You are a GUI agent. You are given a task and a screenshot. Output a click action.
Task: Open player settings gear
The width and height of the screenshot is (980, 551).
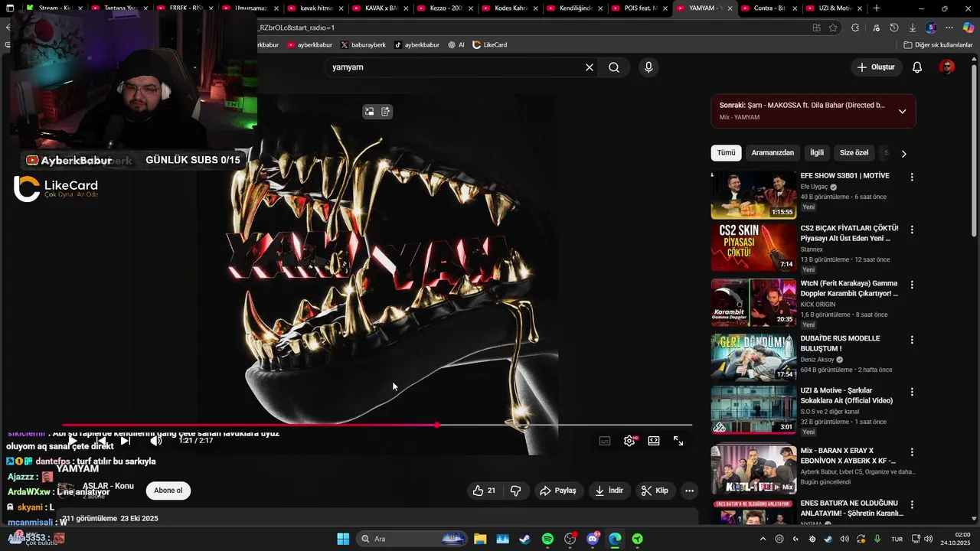click(629, 441)
